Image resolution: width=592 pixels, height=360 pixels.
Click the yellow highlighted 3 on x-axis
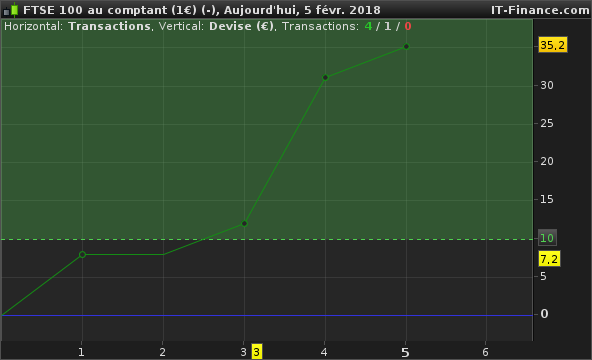pos(257,352)
